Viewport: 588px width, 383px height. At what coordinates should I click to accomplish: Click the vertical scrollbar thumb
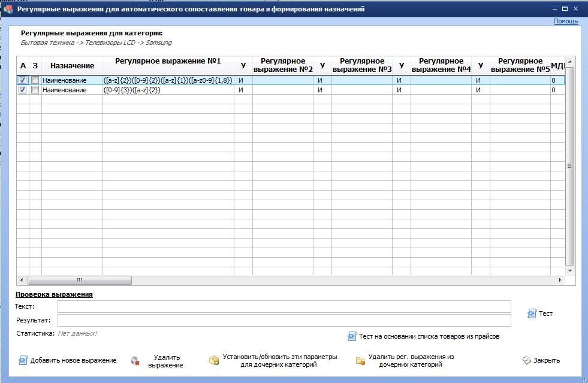click(x=570, y=166)
